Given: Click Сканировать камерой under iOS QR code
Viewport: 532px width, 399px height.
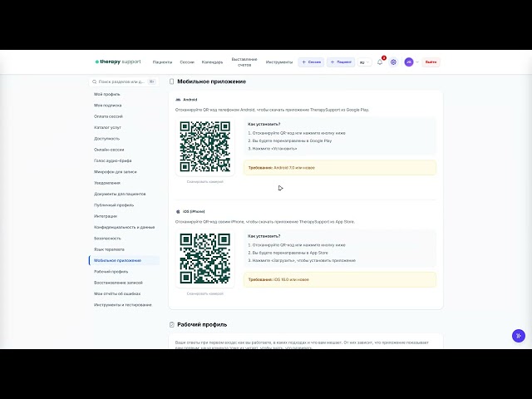Looking at the screenshot, I should point(205,293).
